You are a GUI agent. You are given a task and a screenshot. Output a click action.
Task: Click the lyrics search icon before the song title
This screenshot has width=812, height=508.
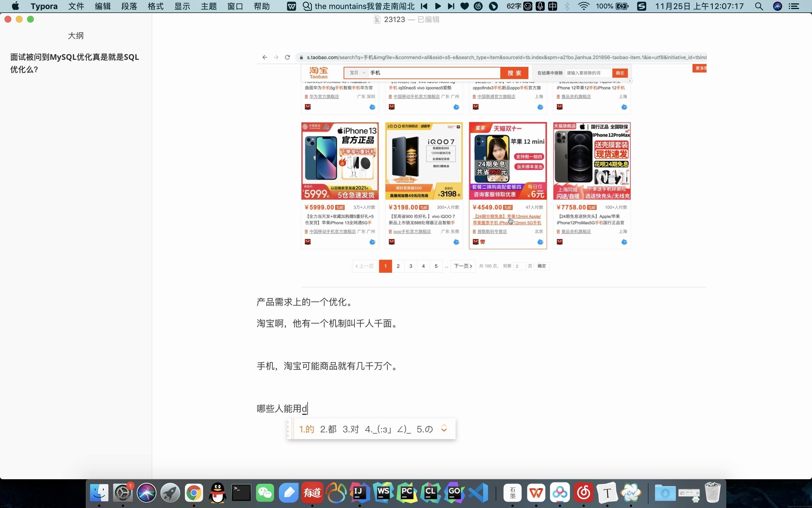click(x=307, y=6)
